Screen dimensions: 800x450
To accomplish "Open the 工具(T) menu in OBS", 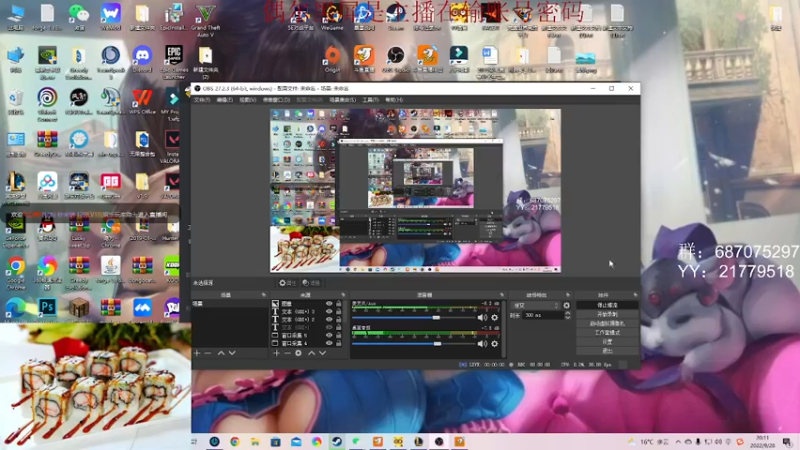I will tap(370, 100).
